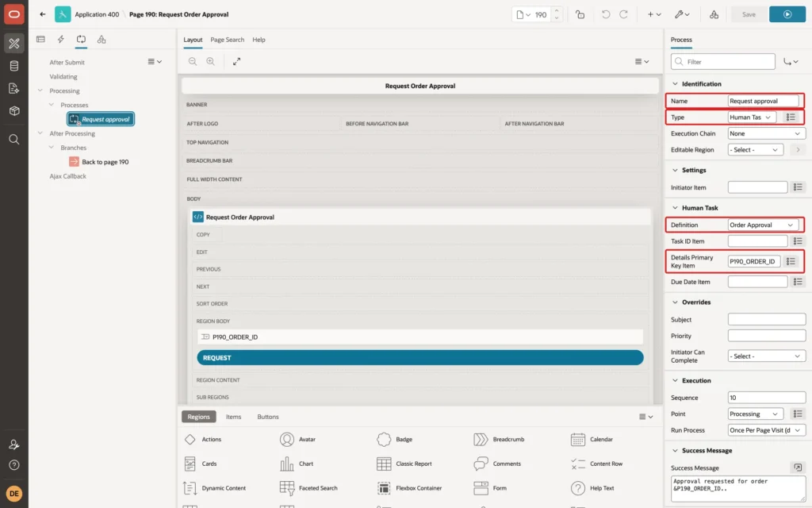
Task: Open the Utilities wrench menu dropdown
Action: 682,14
